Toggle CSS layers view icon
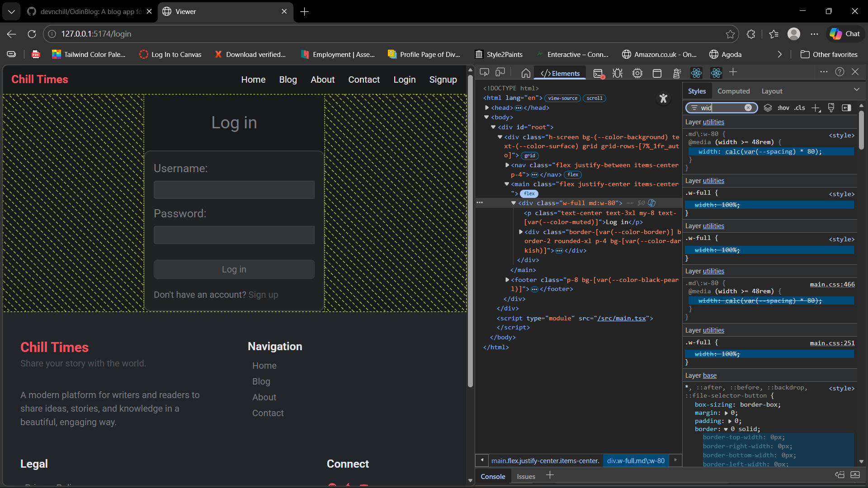Image resolution: width=868 pixels, height=488 pixels. (x=768, y=108)
